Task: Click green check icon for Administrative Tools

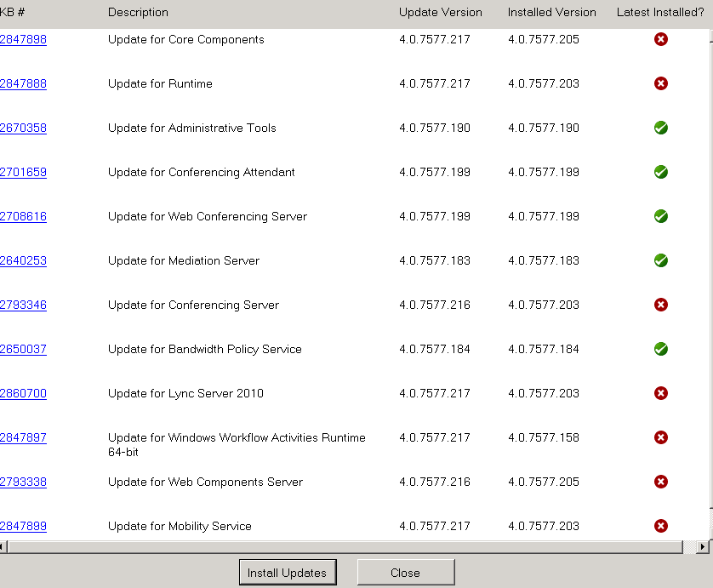Action: point(661,128)
